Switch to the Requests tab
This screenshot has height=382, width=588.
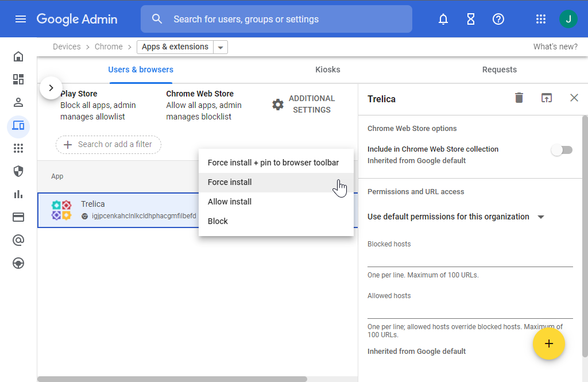(500, 70)
